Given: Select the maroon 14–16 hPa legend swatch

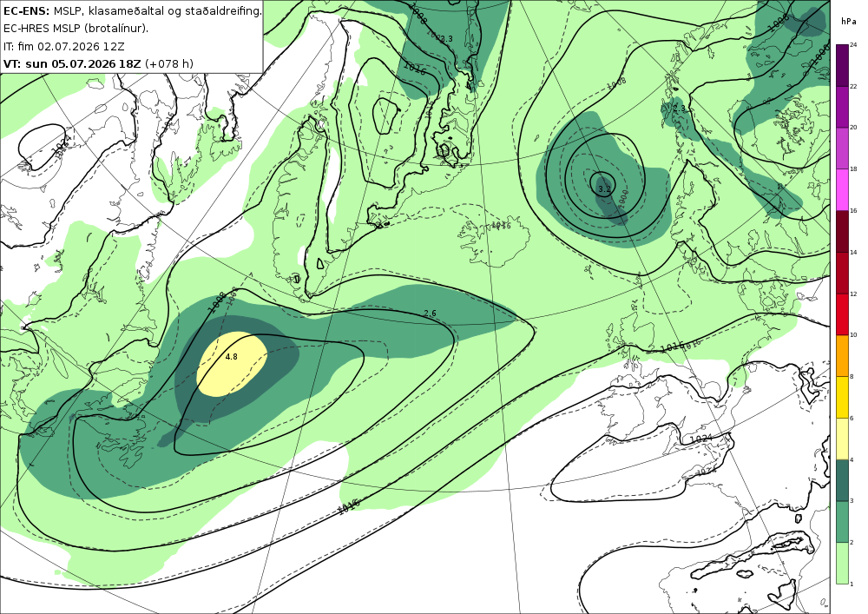Looking at the screenshot, I should coord(842,231).
